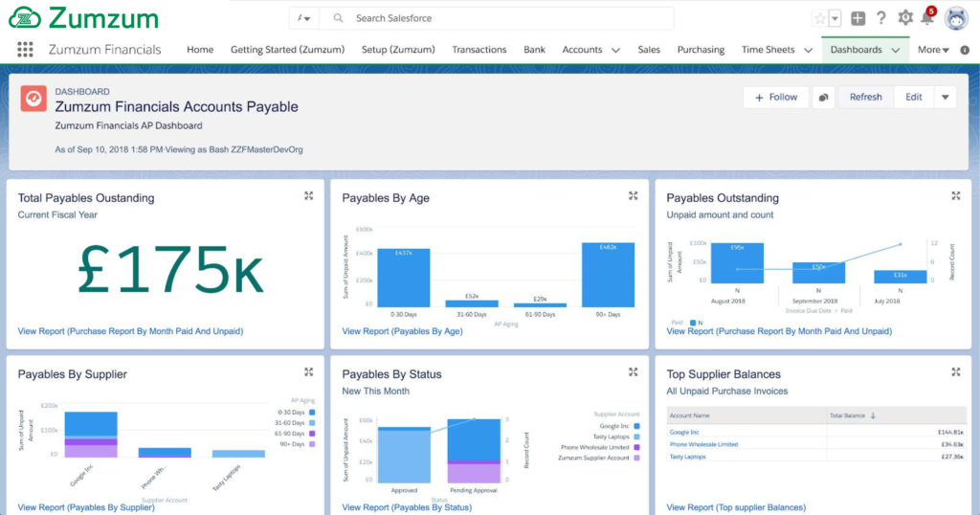The height and width of the screenshot is (515, 980).
Task: Expand the Time Sheets tab chevron
Action: coord(808,50)
